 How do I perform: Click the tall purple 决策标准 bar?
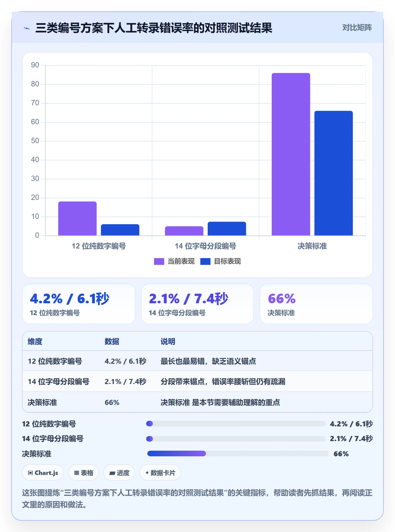291,154
